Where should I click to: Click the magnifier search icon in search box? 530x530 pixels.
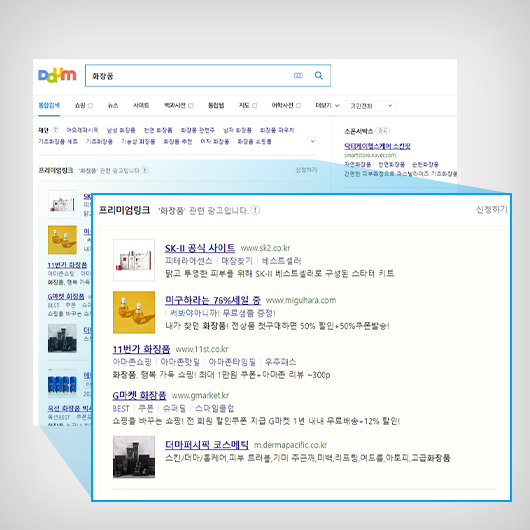tap(318, 75)
